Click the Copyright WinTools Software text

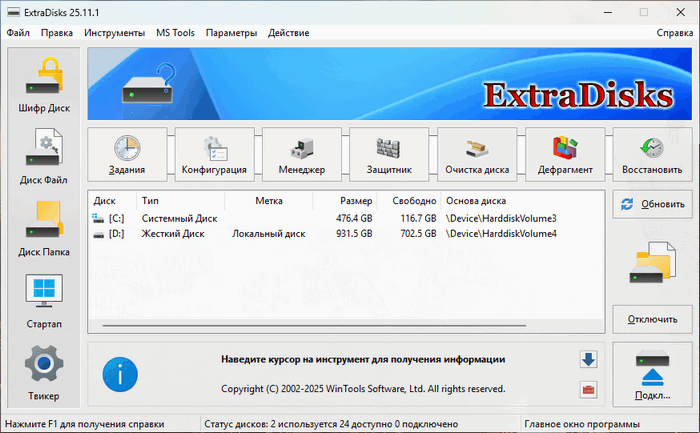[363, 389]
